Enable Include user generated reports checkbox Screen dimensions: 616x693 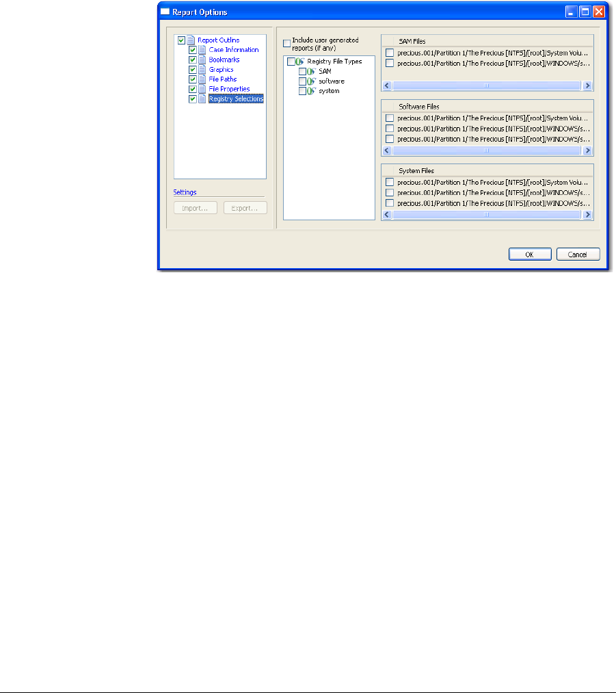pos(287,43)
